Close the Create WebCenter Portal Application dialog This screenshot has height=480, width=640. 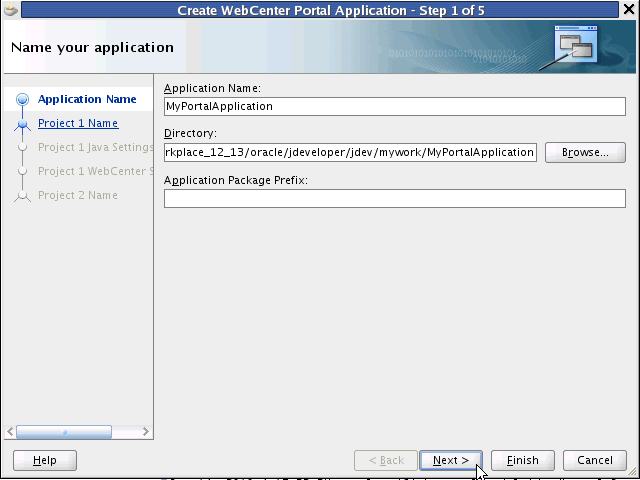point(629,9)
